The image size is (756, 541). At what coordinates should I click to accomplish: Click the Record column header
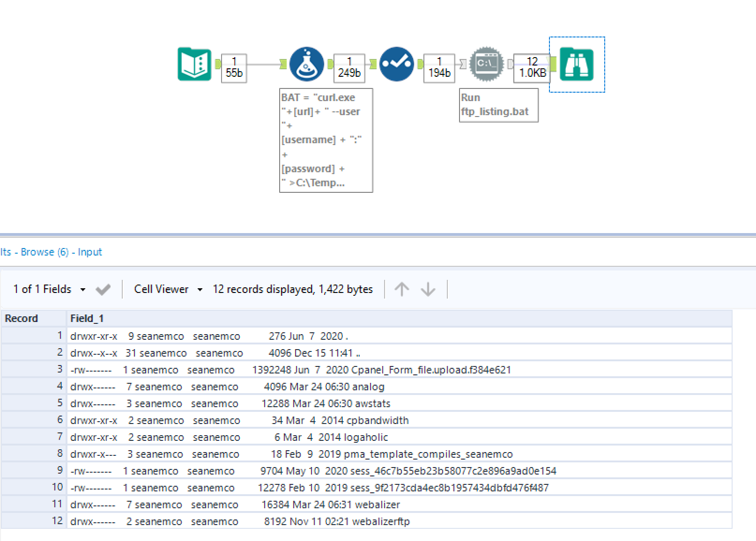(21, 318)
